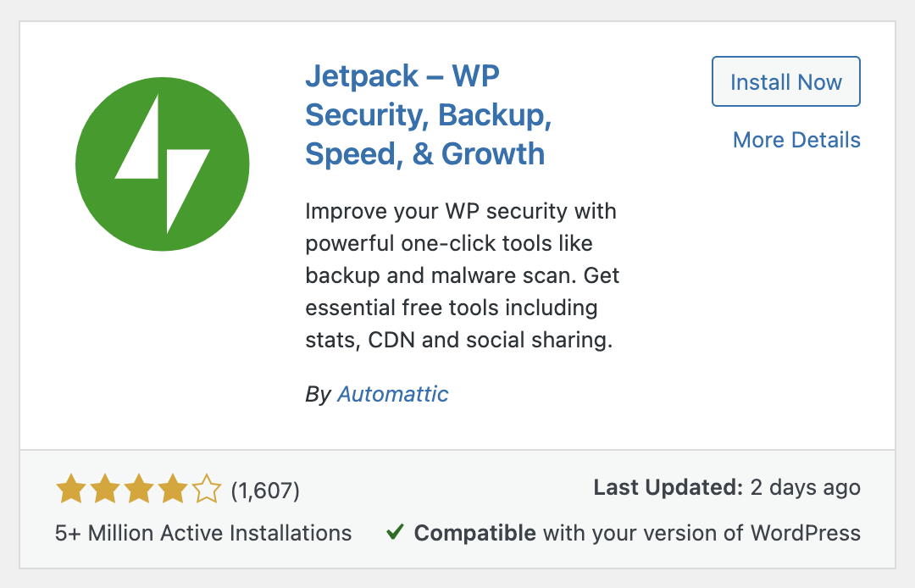Click the 'By' author prefix text
Image resolution: width=915 pixels, height=588 pixels.
pos(318,394)
